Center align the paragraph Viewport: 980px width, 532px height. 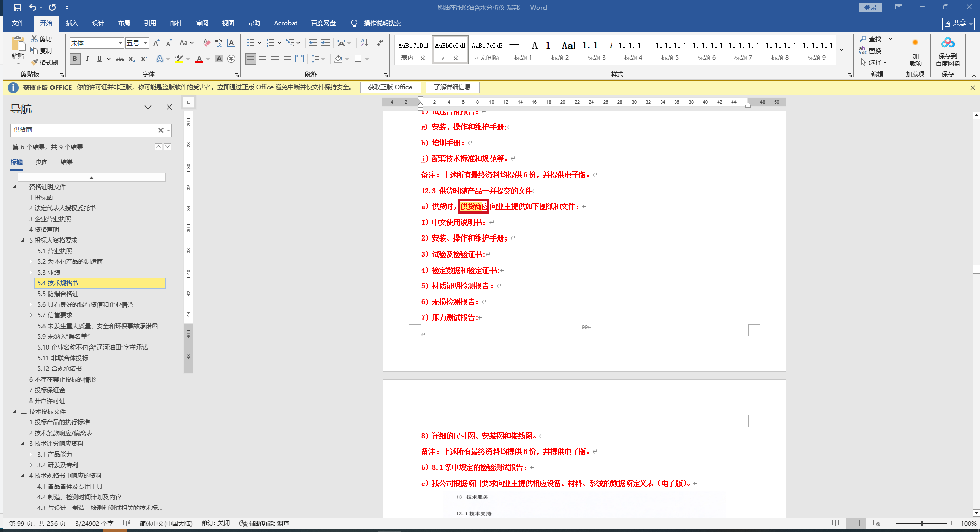(263, 59)
